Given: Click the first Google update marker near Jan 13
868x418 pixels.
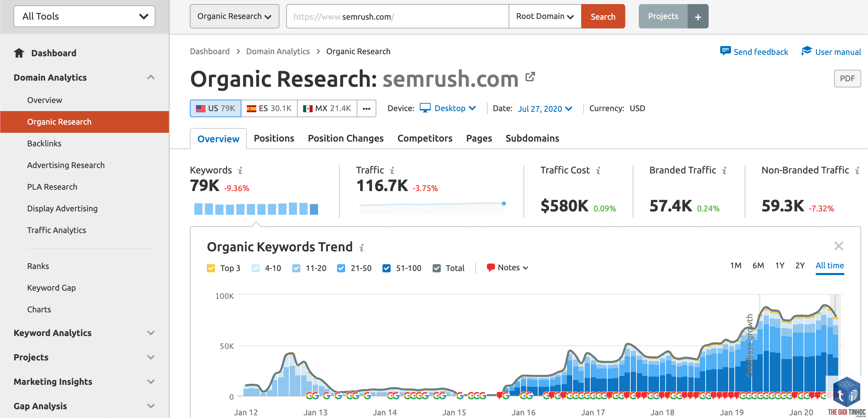Looking at the screenshot, I should 310,396.
